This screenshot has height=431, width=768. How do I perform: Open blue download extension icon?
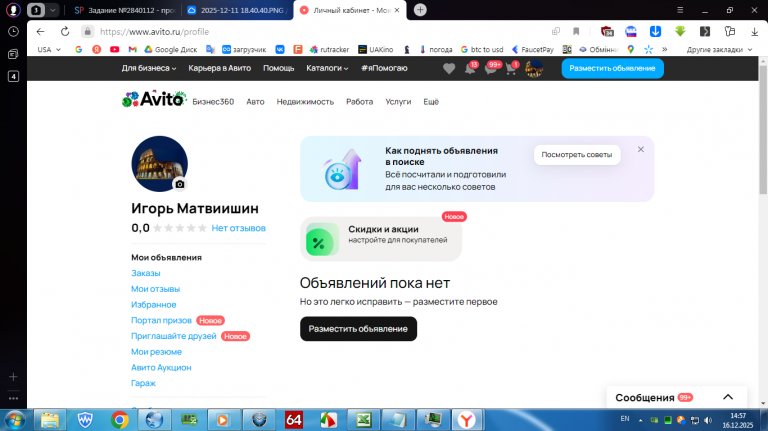click(x=655, y=31)
